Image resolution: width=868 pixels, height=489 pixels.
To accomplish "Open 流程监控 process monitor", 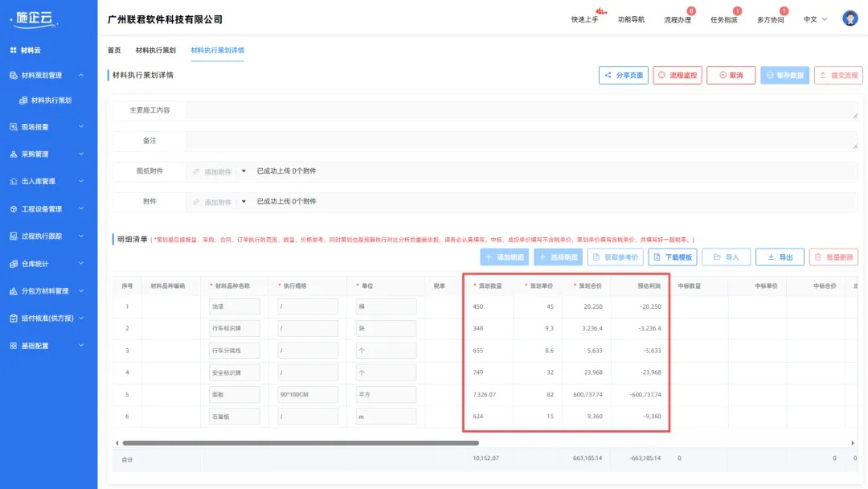I will click(677, 75).
